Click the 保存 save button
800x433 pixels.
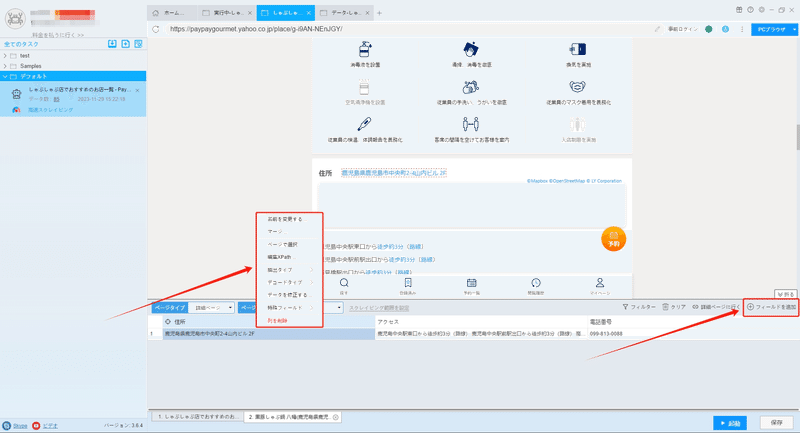[777, 423]
